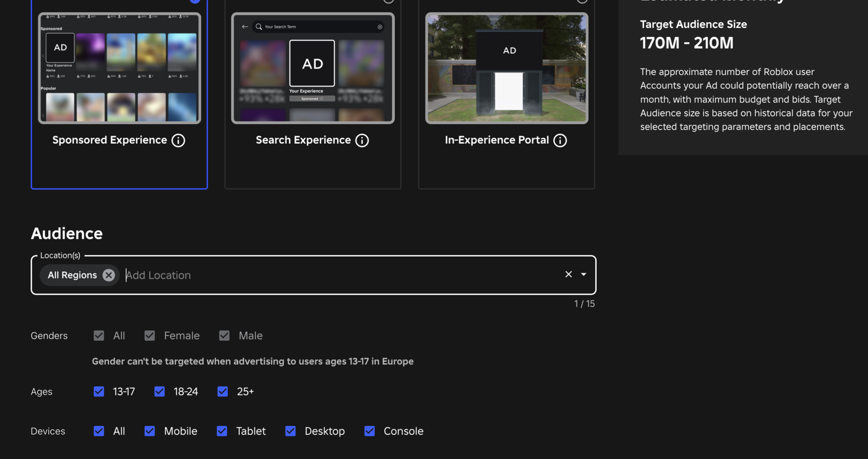Click the Devices row label
The width and height of the screenshot is (868, 459).
click(x=48, y=431)
